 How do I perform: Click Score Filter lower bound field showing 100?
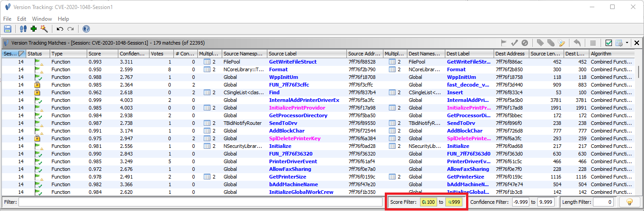pos(428,202)
